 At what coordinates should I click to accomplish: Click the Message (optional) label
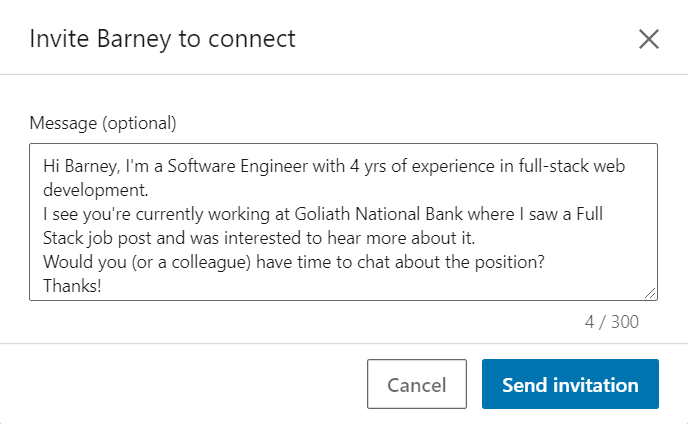[x=103, y=123]
